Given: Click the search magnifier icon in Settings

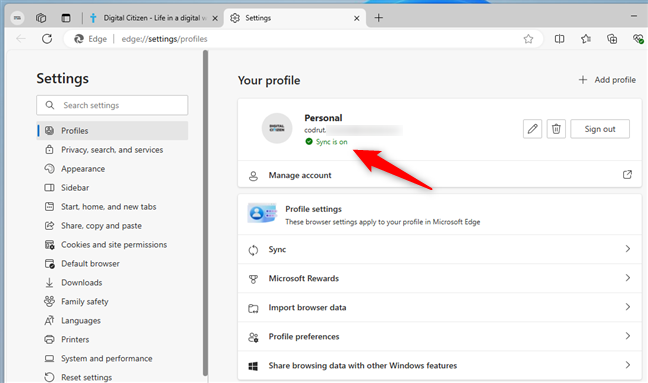Looking at the screenshot, I should click(50, 105).
